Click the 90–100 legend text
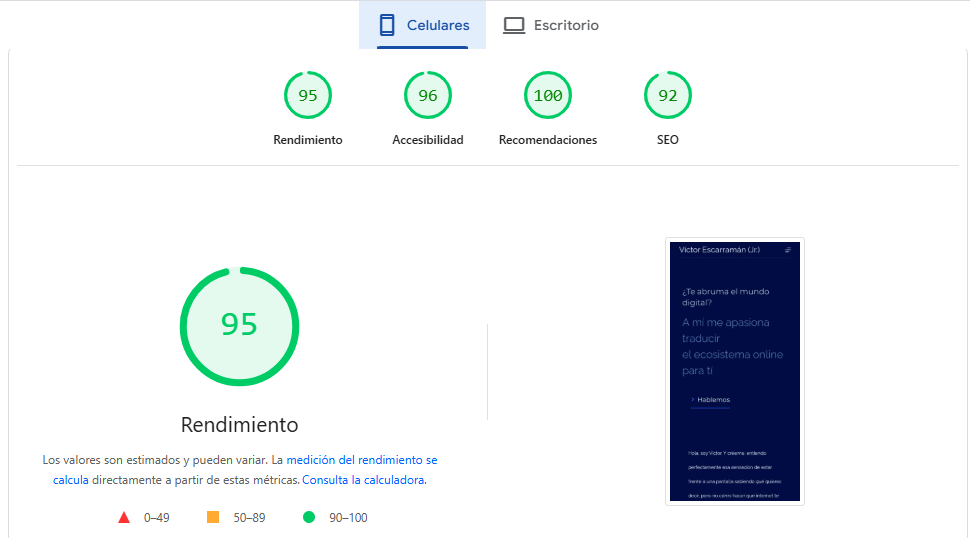 tap(348, 518)
